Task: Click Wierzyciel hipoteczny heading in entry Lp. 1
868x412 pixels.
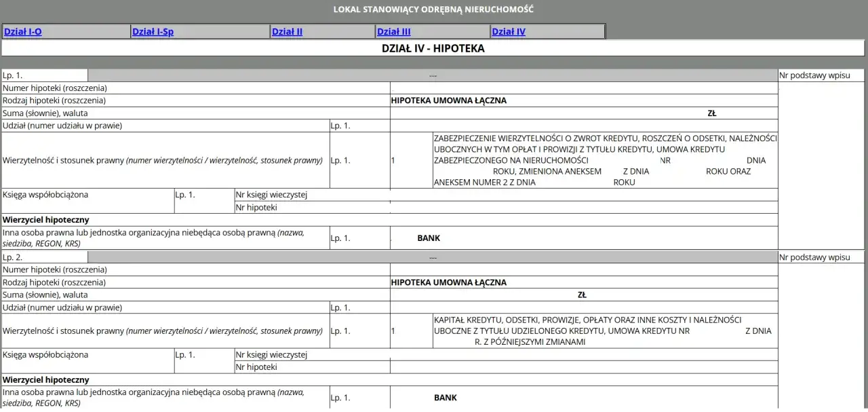Action: (46, 220)
